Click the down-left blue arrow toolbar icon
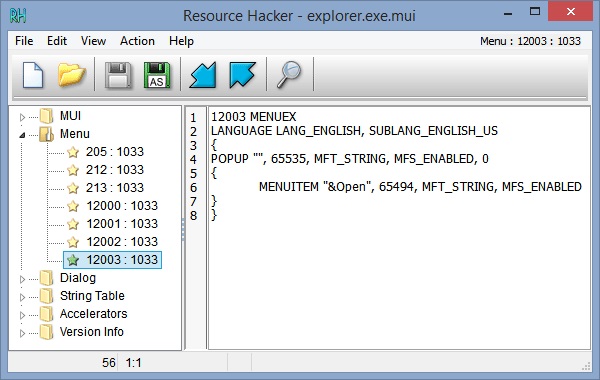Image resolution: width=600 pixels, height=380 pixels. pyautogui.click(x=203, y=75)
